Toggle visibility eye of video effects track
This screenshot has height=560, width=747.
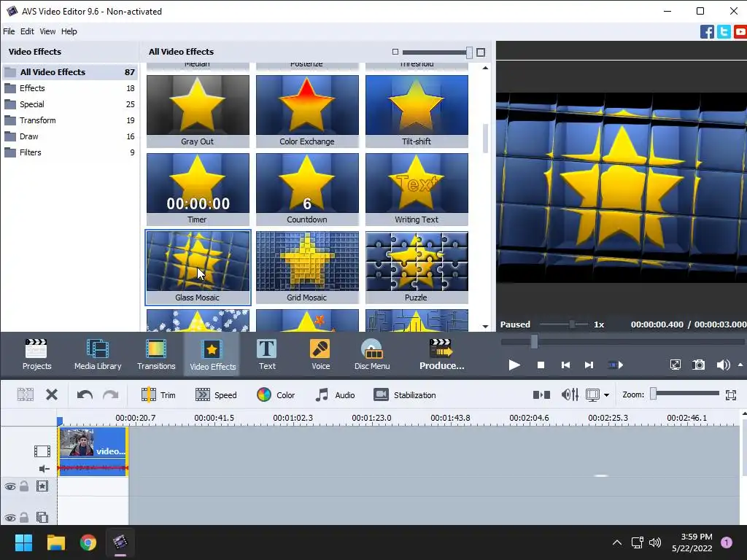pos(10,486)
